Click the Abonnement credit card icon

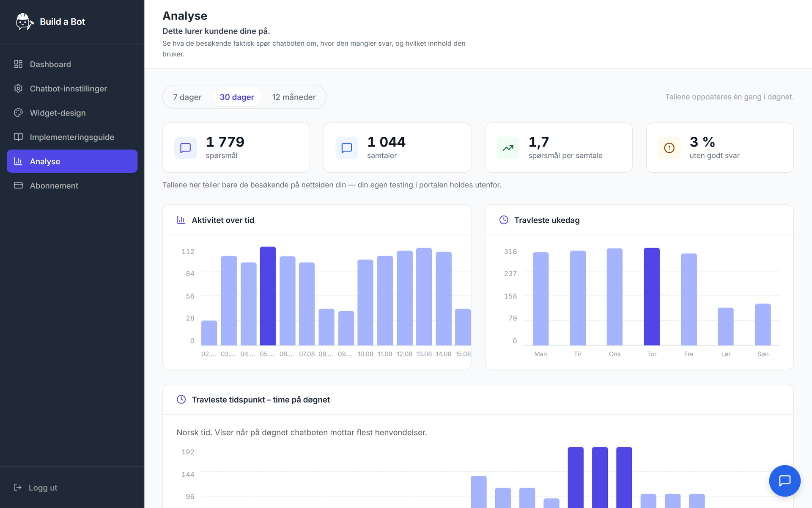click(x=18, y=185)
